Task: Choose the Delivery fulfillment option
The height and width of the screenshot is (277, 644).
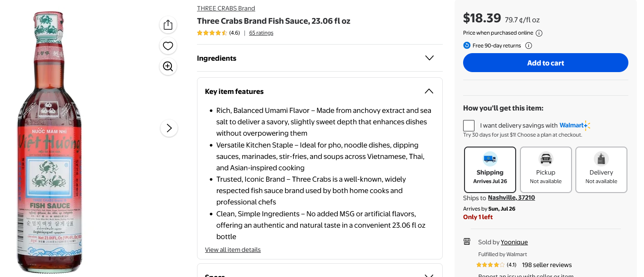Action: 601,169
